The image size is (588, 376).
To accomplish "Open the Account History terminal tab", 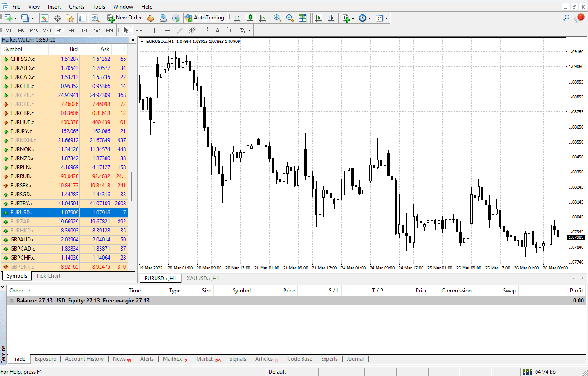I will pyautogui.click(x=84, y=359).
